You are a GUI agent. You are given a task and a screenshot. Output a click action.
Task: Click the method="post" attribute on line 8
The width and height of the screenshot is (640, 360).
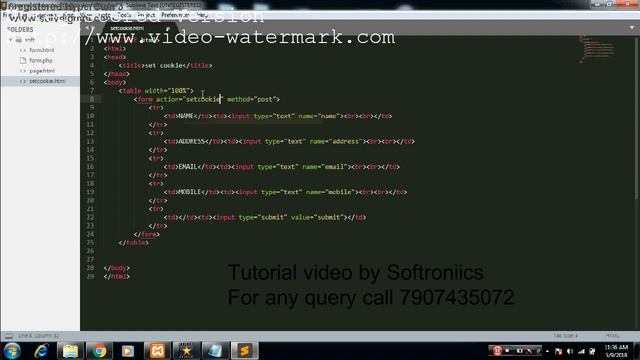pos(251,99)
